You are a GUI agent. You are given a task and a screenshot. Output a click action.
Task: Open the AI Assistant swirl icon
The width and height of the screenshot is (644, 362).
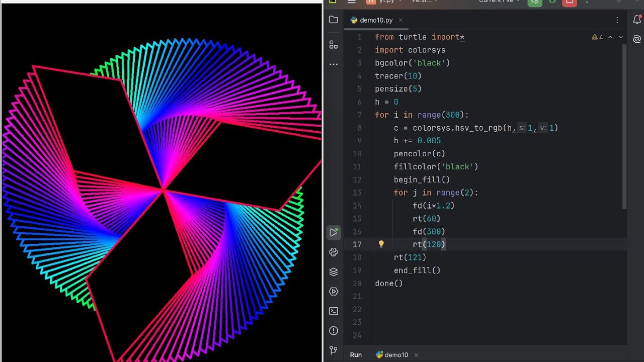[637, 39]
